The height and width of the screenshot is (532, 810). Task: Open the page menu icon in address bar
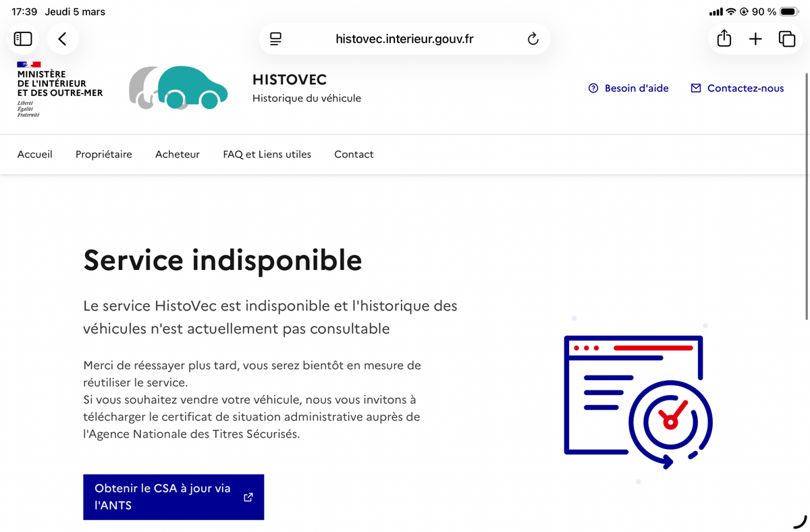(x=275, y=39)
